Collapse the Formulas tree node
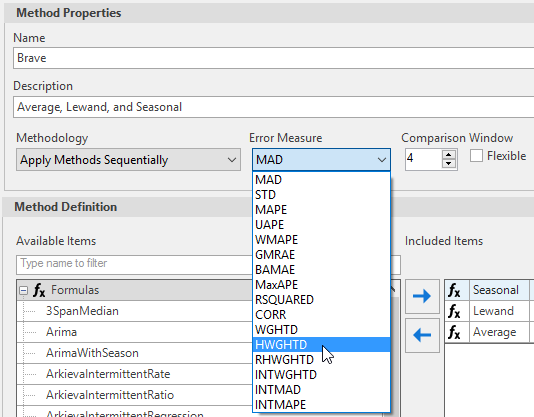 click(x=23, y=291)
